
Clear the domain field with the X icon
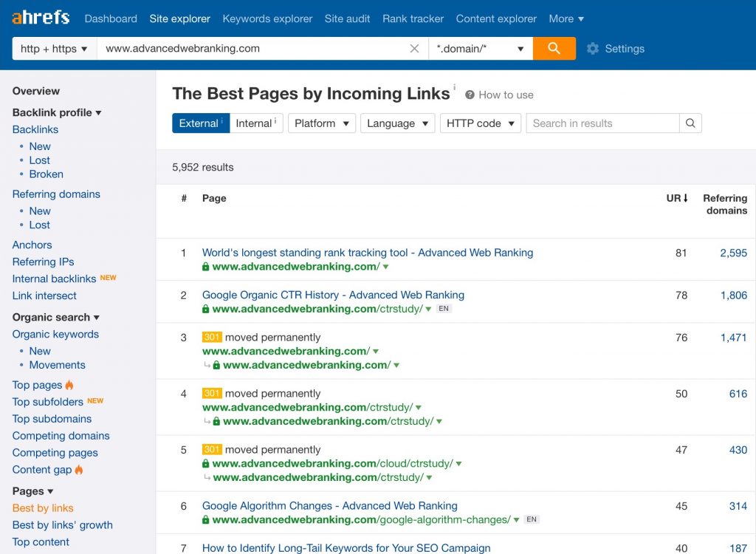pyautogui.click(x=414, y=48)
